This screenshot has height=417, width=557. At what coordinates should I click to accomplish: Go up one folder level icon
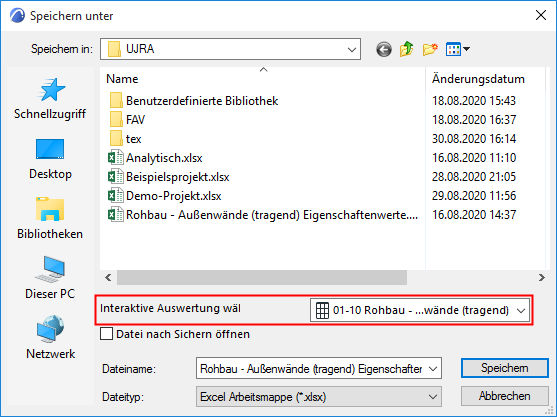pos(406,49)
